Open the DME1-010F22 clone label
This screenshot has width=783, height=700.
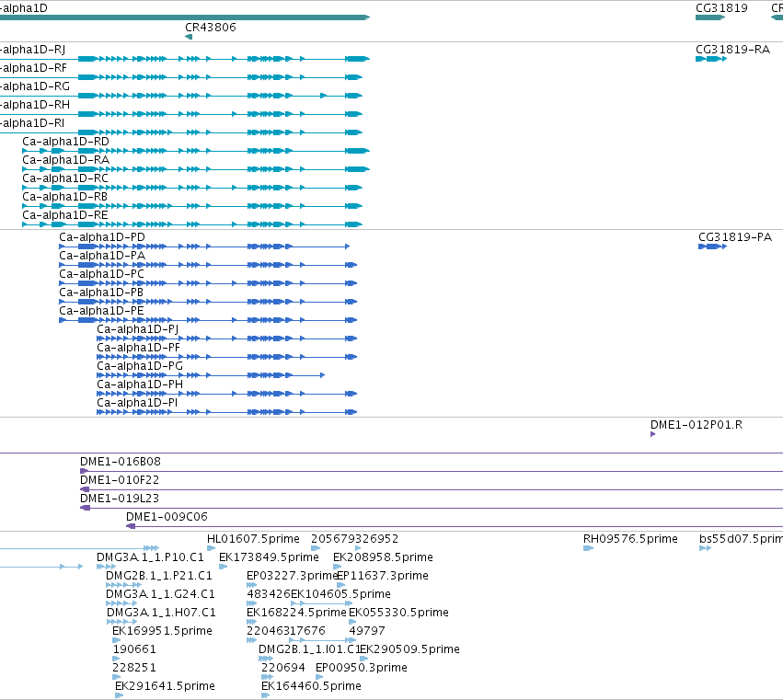(x=120, y=480)
